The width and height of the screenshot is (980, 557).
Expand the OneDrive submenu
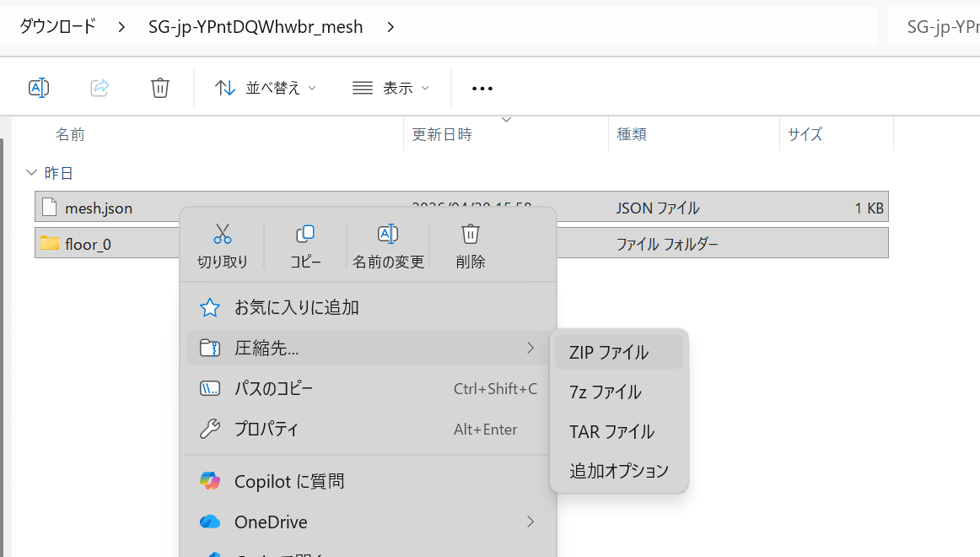pyautogui.click(x=530, y=522)
